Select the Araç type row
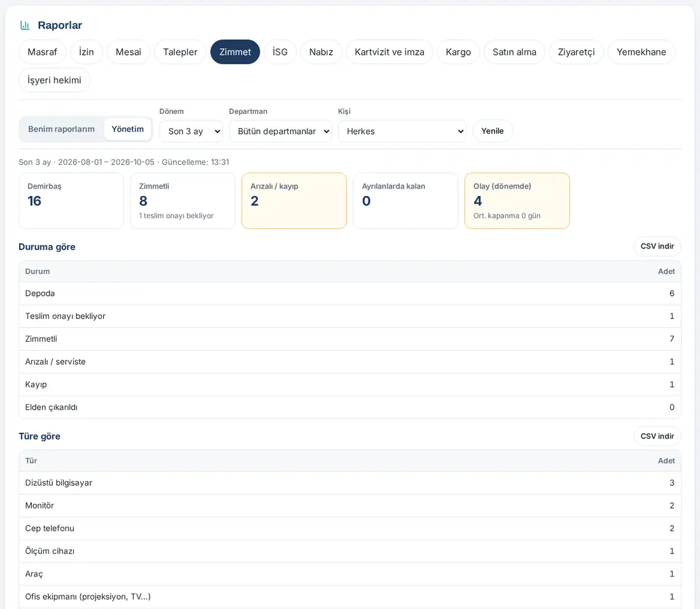700x609 pixels. pyautogui.click(x=350, y=574)
